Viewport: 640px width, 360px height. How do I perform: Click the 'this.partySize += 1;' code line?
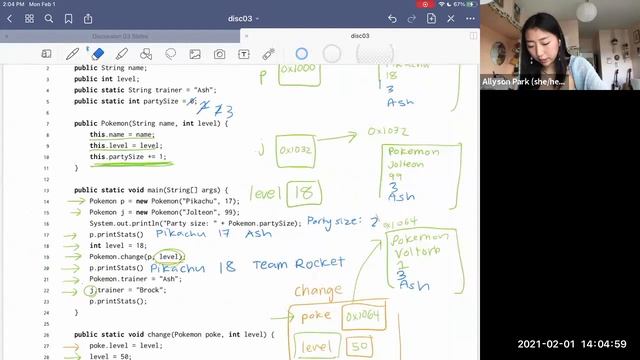pyautogui.click(x=128, y=157)
